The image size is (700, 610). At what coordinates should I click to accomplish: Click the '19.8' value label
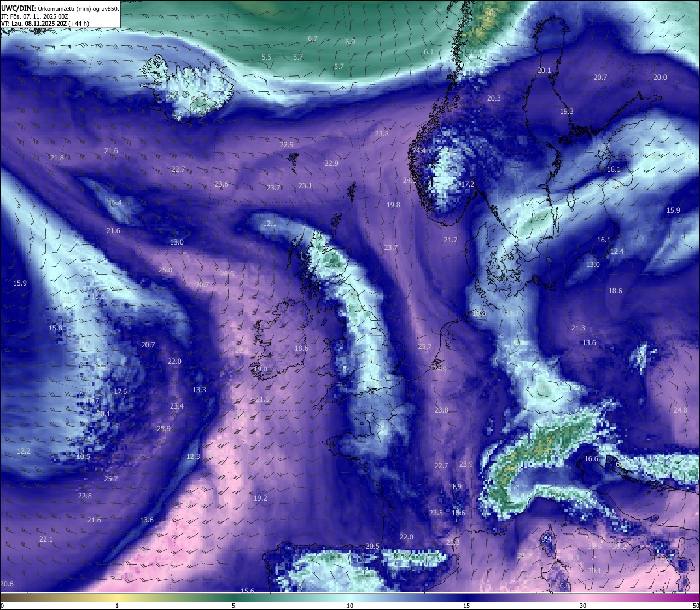point(393,205)
